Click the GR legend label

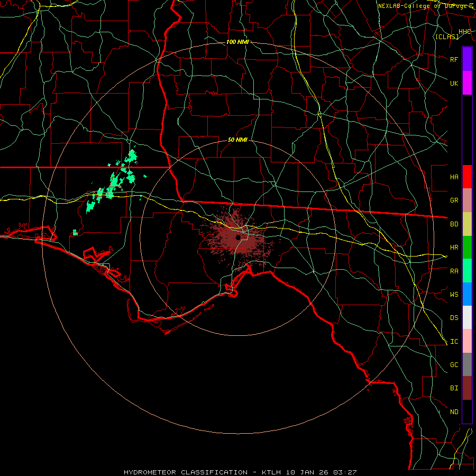click(x=454, y=200)
